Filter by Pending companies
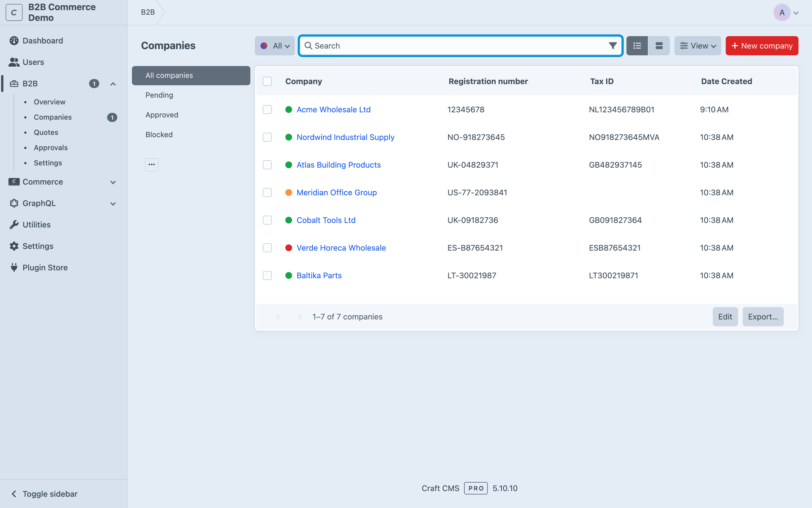The height and width of the screenshot is (508, 812). coord(191,95)
